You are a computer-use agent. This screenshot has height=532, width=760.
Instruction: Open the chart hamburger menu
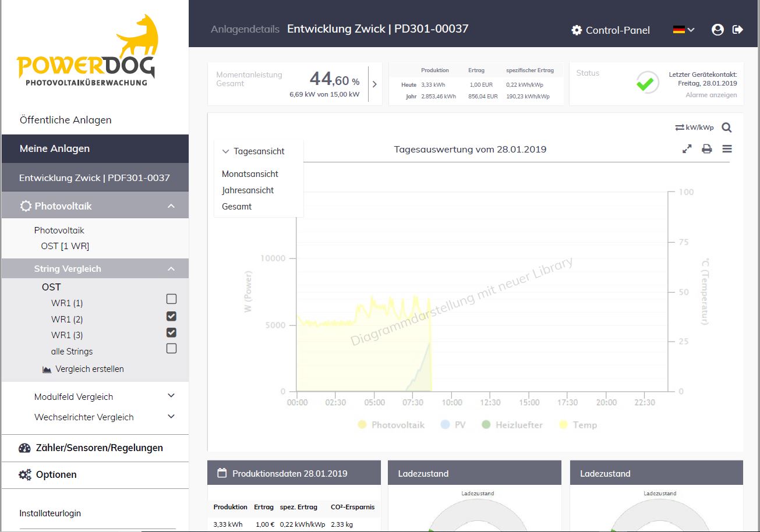(727, 149)
